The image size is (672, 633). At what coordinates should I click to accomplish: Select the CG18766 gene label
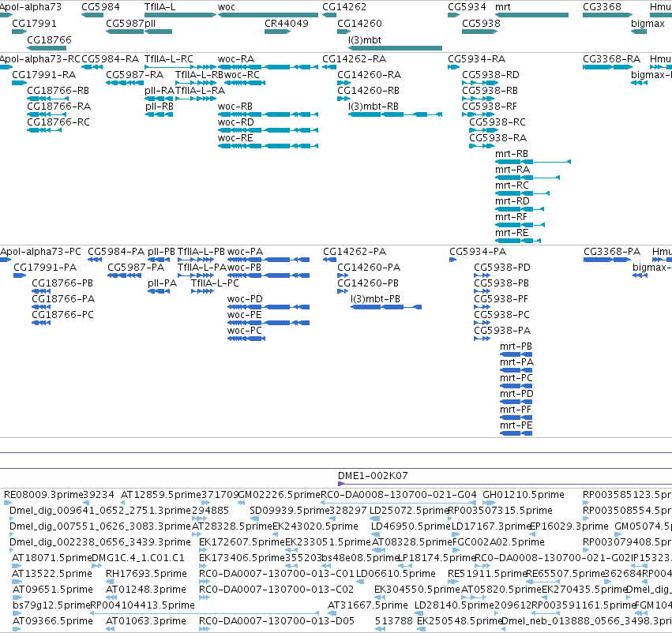[x=49, y=39]
